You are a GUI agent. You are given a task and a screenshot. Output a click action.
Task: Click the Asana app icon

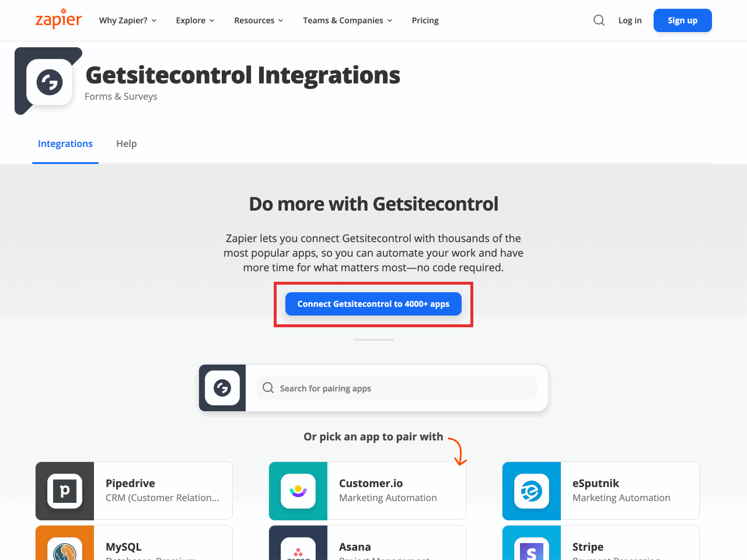click(x=298, y=548)
